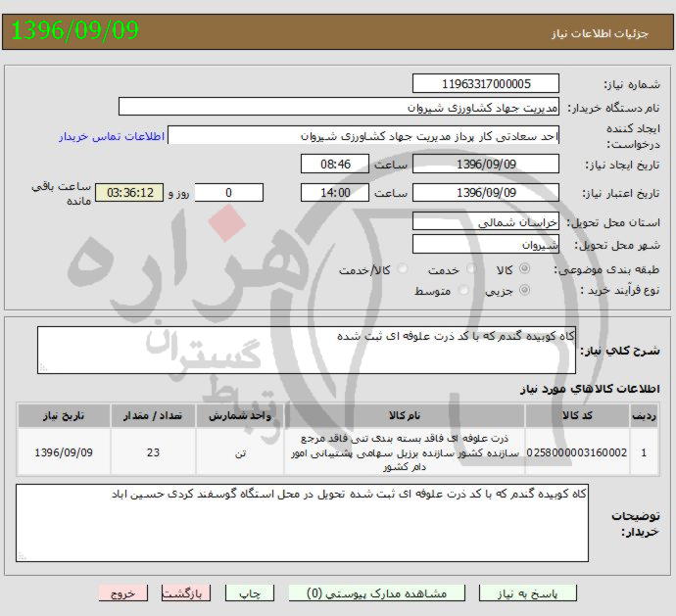Click the validity time field 14:00
Screen dimensions: 676x616
[x=335, y=192]
